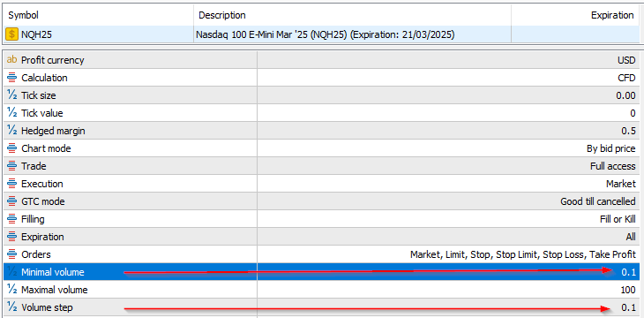Image resolution: width=644 pixels, height=318 pixels.
Task: Click the CFD value
Action: click(626, 78)
